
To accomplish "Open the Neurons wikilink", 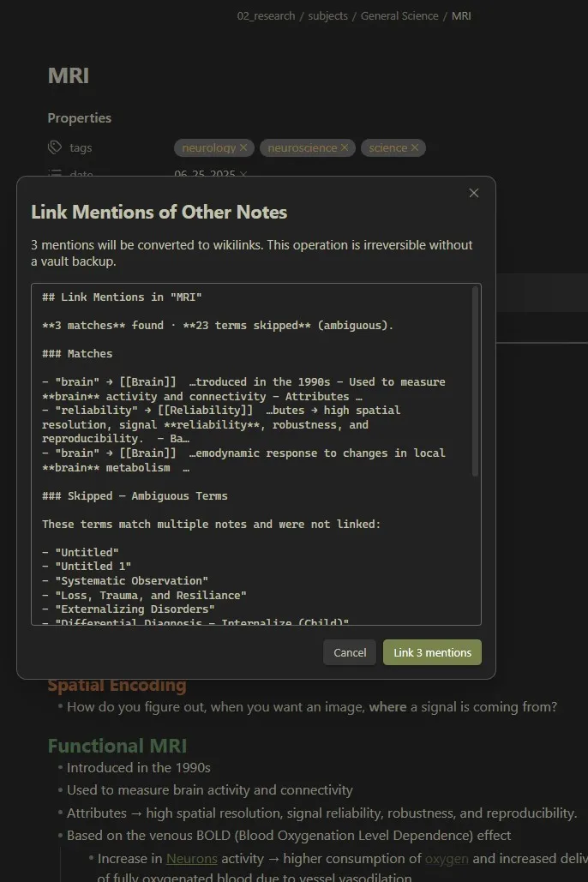I will (x=192, y=858).
